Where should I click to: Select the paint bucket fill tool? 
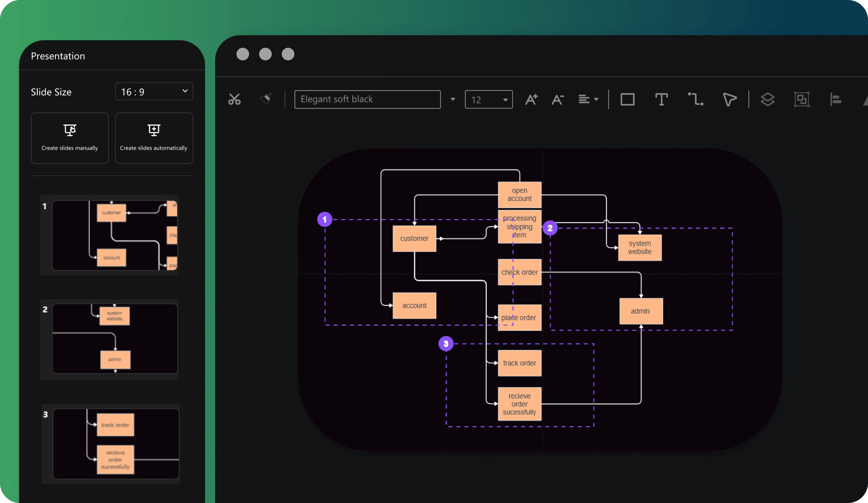tap(265, 98)
